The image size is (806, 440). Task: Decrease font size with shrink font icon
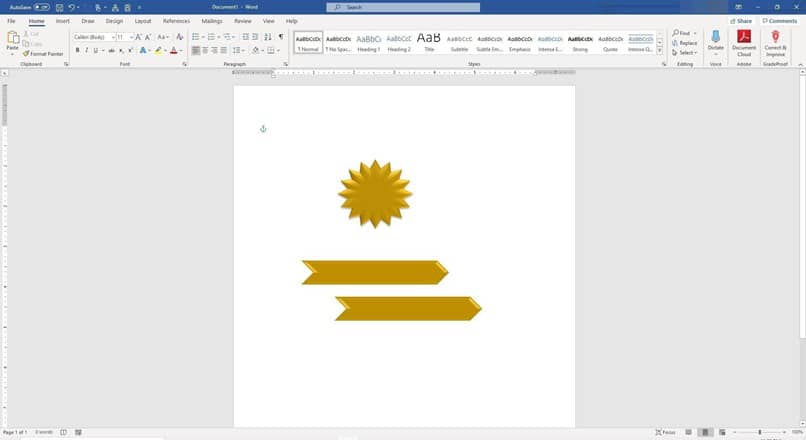tap(148, 37)
